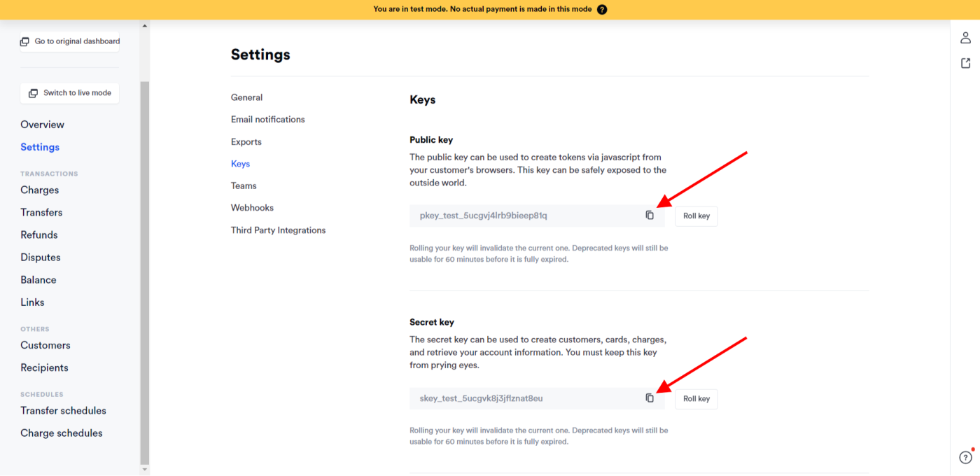Go to Transfer schedules

click(x=63, y=411)
